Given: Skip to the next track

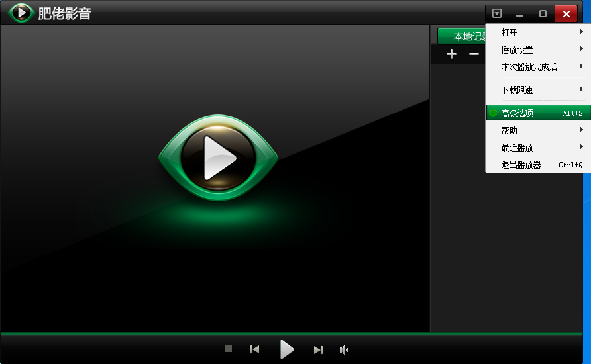Looking at the screenshot, I should point(318,349).
